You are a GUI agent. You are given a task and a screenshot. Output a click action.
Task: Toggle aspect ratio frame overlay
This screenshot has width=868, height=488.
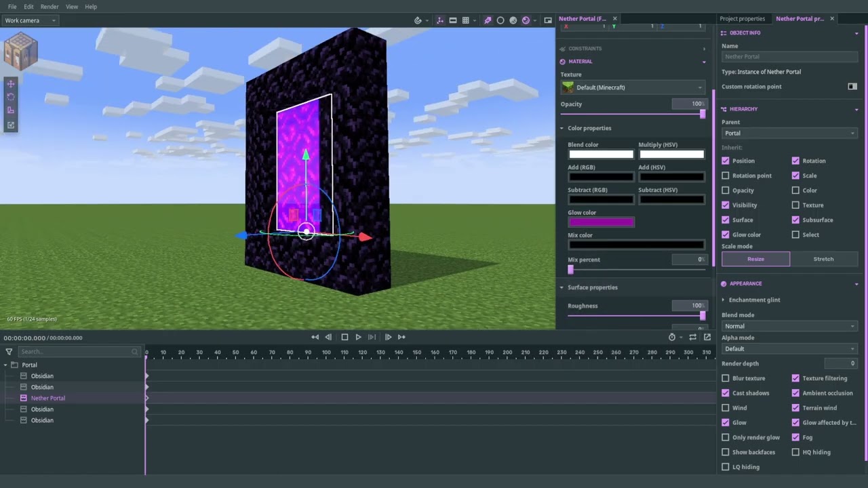453,20
